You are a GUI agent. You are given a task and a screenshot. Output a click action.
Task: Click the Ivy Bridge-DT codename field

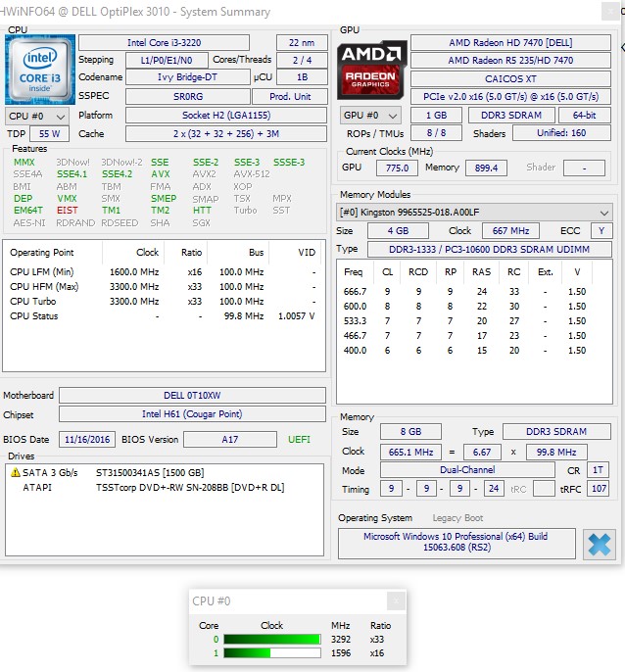187,77
